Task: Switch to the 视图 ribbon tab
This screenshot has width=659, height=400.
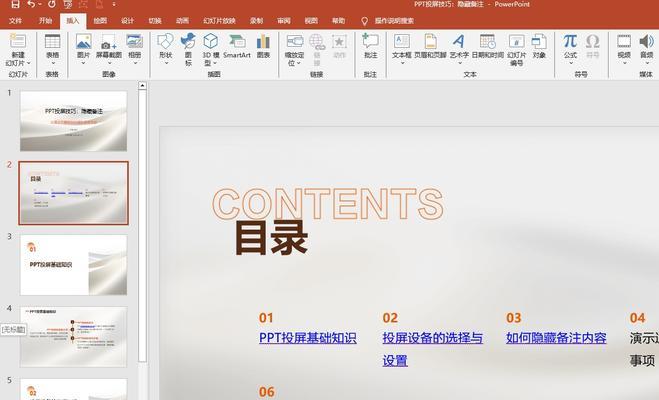Action: [311, 21]
